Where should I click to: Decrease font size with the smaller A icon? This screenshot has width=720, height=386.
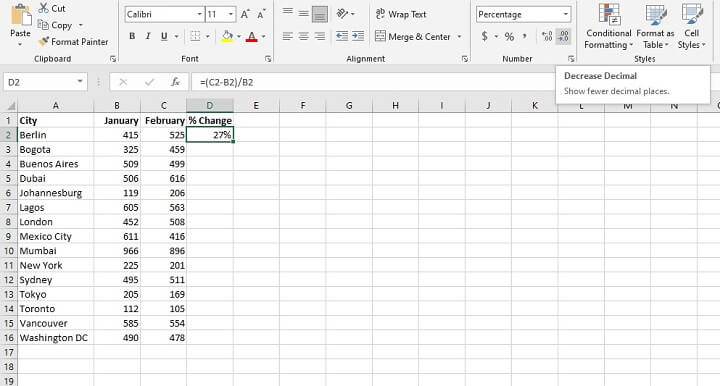[261, 14]
